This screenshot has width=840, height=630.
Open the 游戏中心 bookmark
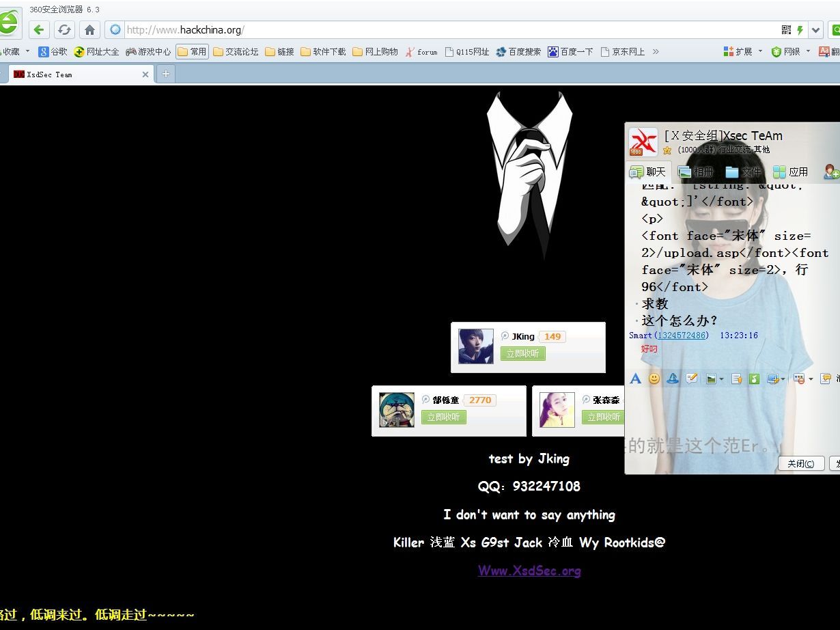148,51
